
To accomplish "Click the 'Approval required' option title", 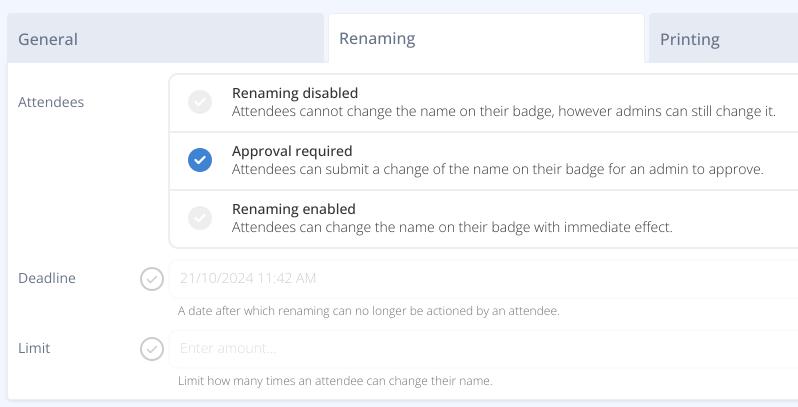I will coord(292,151).
